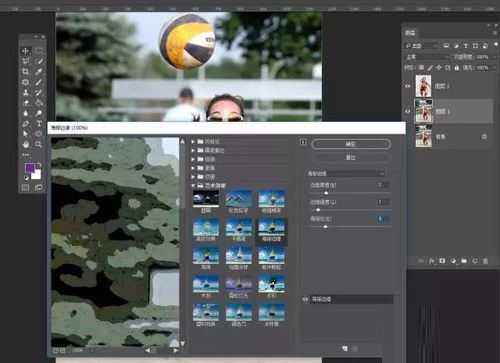
Task: Hide the selected middle layer
Action: click(408, 111)
